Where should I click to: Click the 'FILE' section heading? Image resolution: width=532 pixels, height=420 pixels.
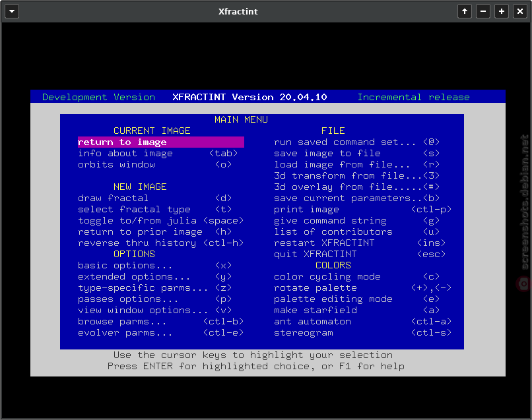333,131
